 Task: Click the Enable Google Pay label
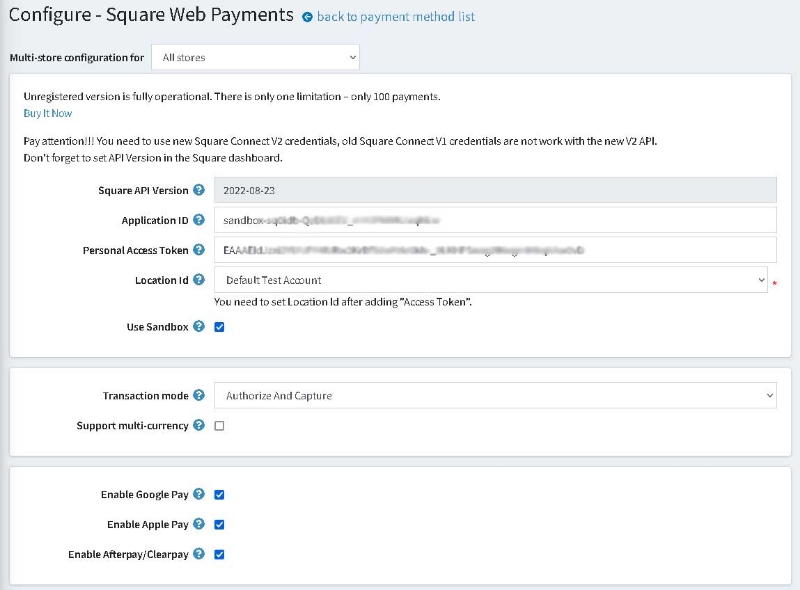coord(145,495)
